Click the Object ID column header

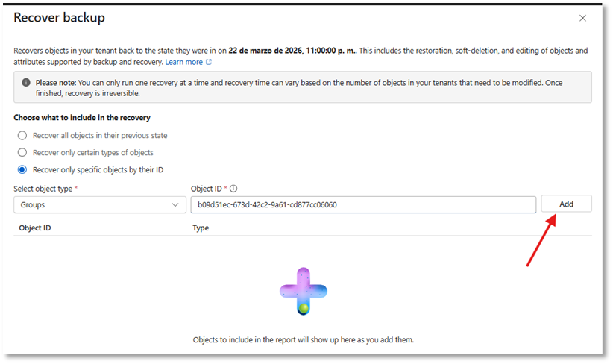pyautogui.click(x=35, y=228)
